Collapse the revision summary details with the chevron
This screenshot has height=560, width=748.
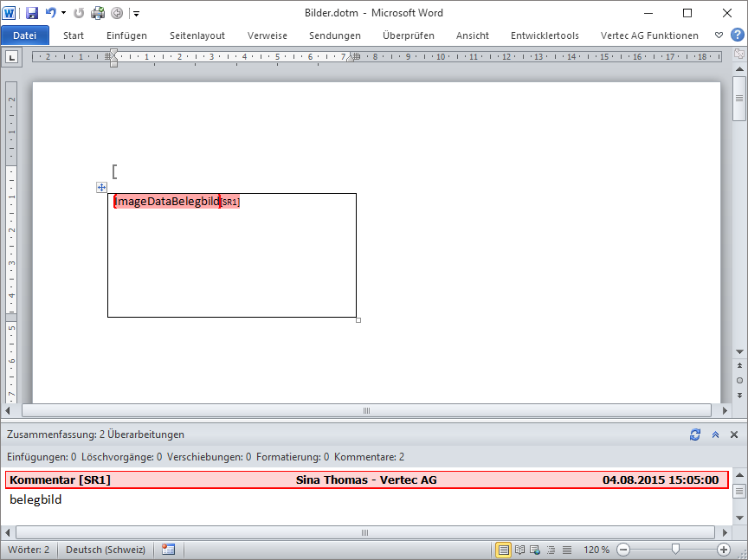coord(715,434)
